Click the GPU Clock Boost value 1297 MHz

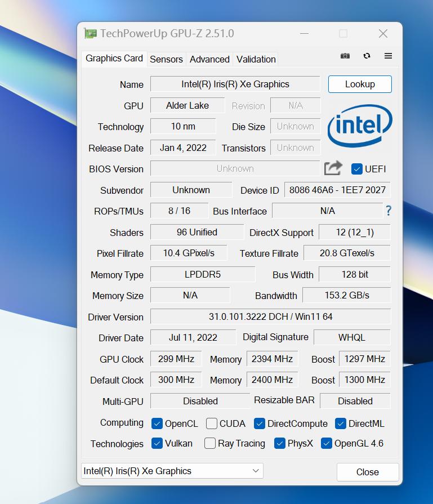point(365,359)
